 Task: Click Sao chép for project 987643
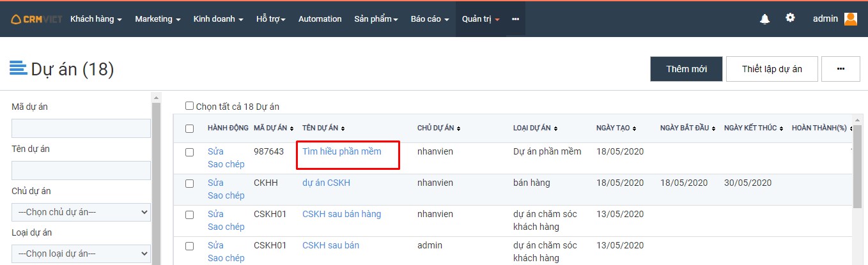point(226,164)
